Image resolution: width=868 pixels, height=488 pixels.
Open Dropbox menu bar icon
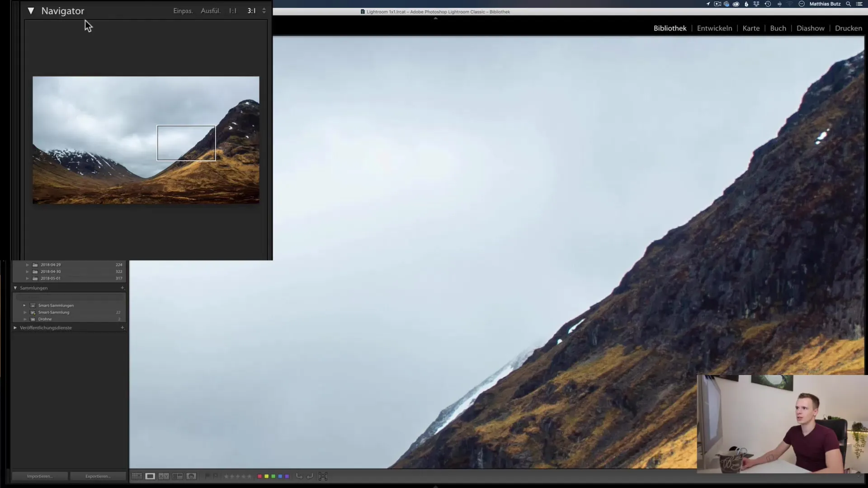[x=756, y=4]
